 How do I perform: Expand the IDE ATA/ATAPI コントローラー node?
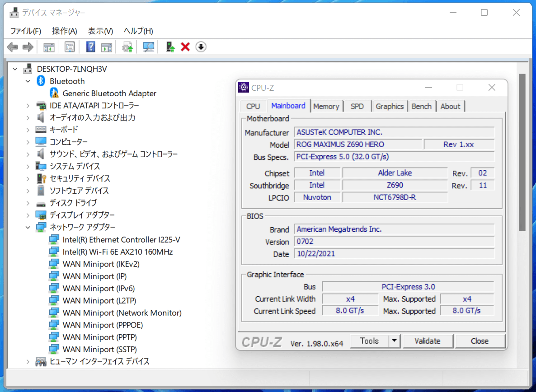point(28,106)
